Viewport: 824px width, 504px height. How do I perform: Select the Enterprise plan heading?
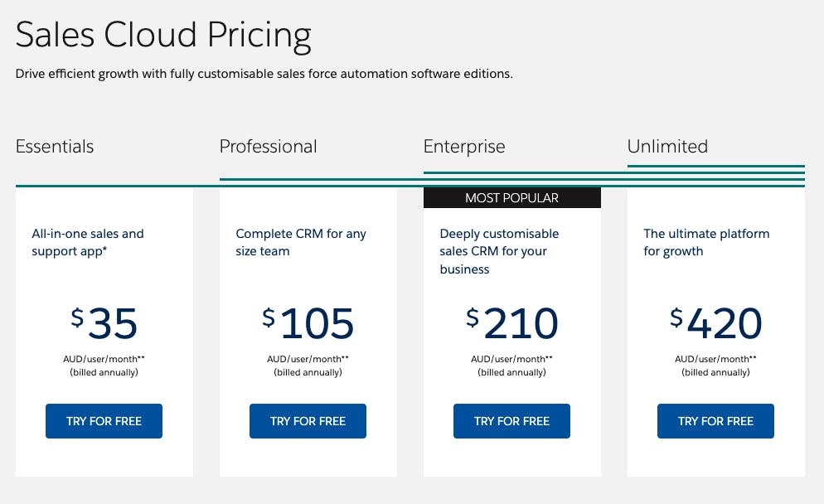(464, 147)
